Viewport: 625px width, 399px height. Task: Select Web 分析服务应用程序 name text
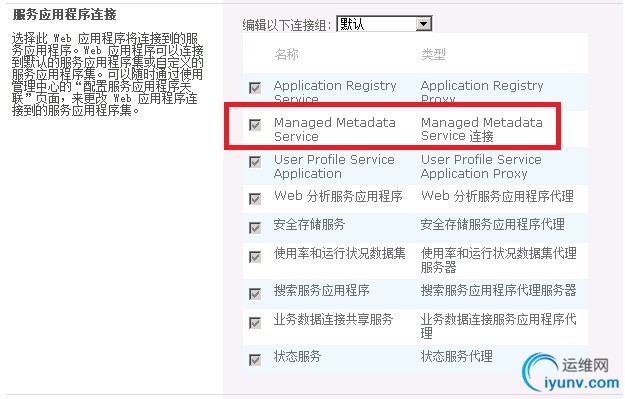(x=338, y=196)
